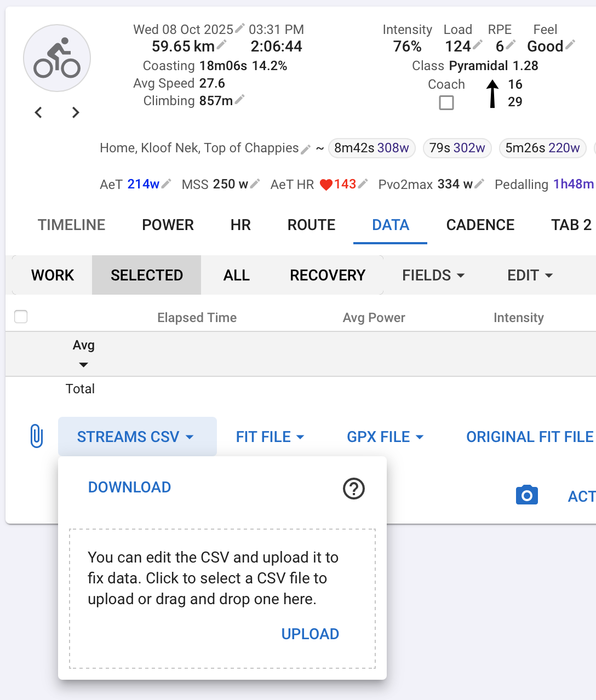Click the cycling activity type icon
The height and width of the screenshot is (700, 596).
[57, 58]
